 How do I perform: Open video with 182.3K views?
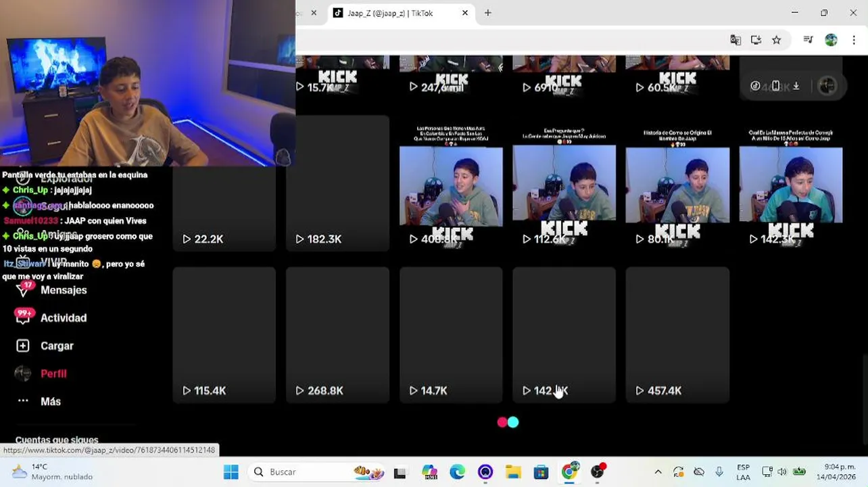[337, 183]
